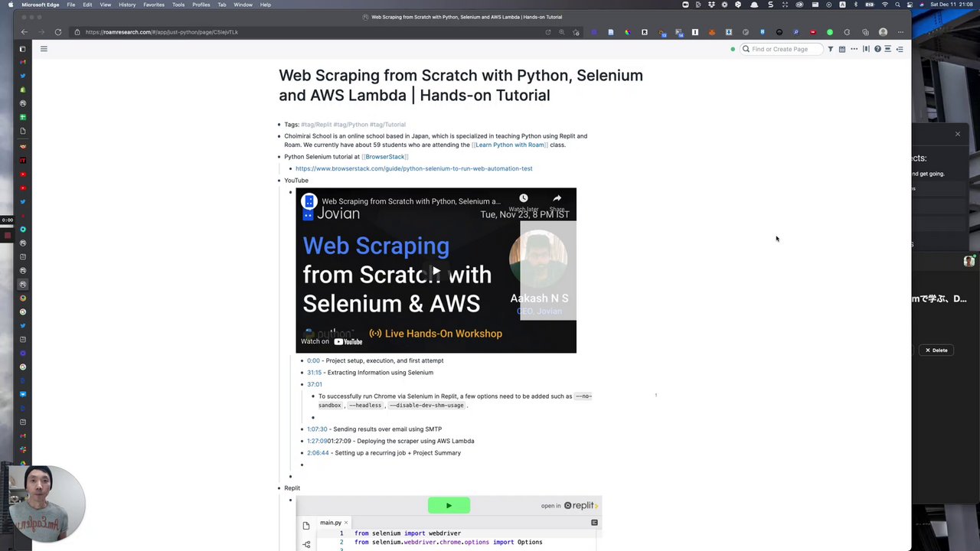
Task: Click the Delete button in the background window
Action: click(x=936, y=350)
